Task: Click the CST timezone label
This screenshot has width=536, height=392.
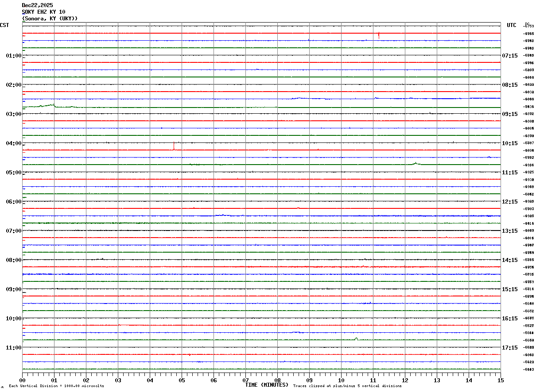Action: point(4,25)
